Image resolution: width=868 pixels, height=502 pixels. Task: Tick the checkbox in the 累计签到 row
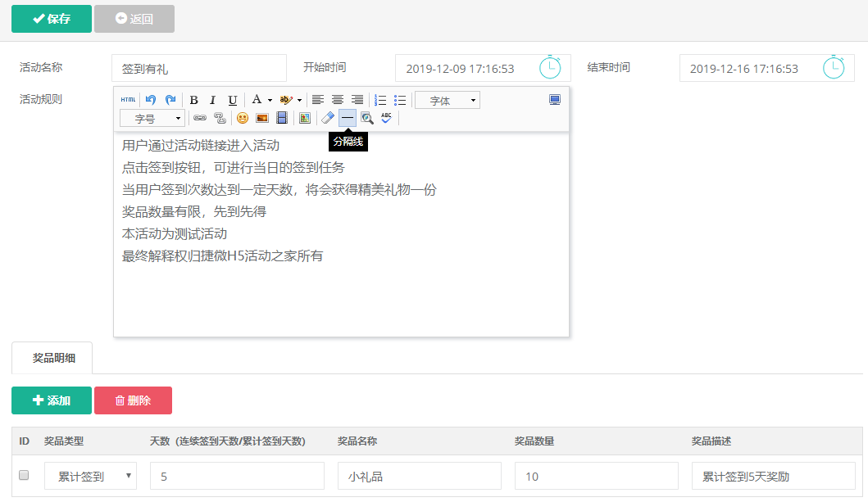pos(24,475)
